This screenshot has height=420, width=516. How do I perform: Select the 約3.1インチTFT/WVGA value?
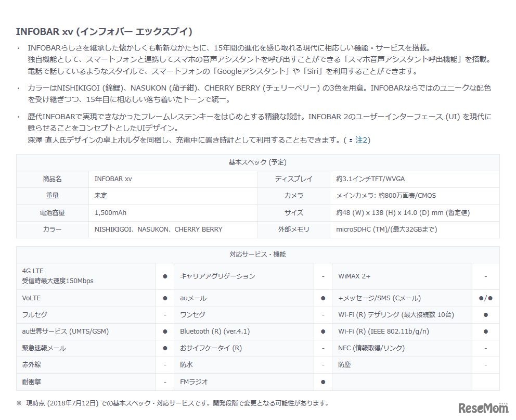(x=370, y=179)
